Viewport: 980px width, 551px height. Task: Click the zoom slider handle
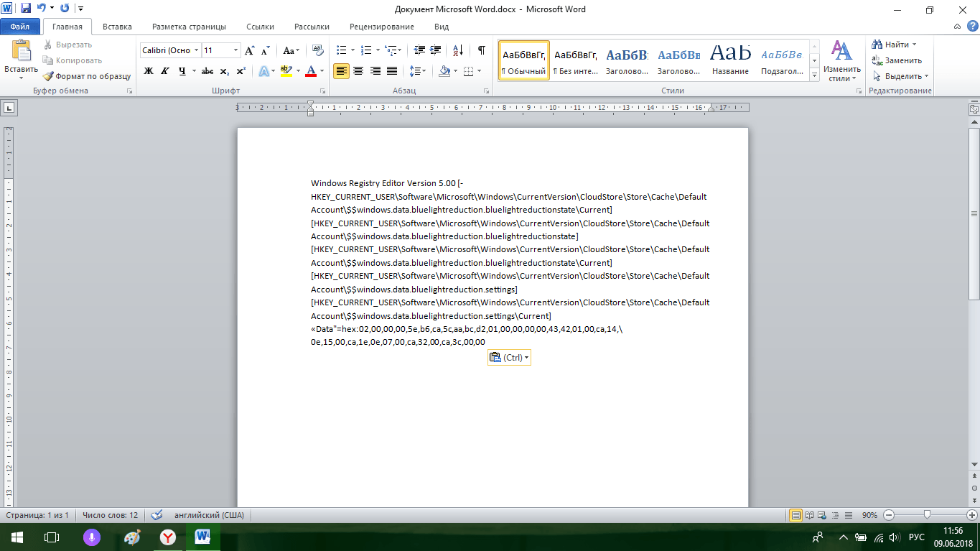(928, 514)
